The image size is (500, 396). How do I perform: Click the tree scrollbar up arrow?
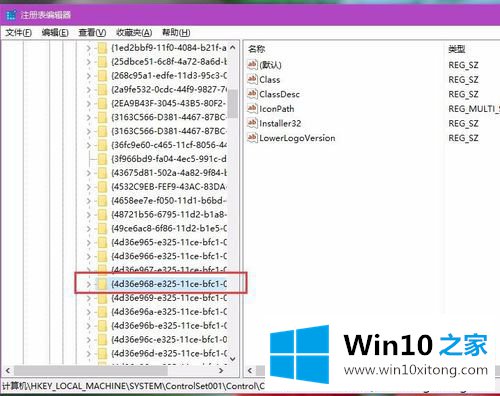click(x=233, y=48)
